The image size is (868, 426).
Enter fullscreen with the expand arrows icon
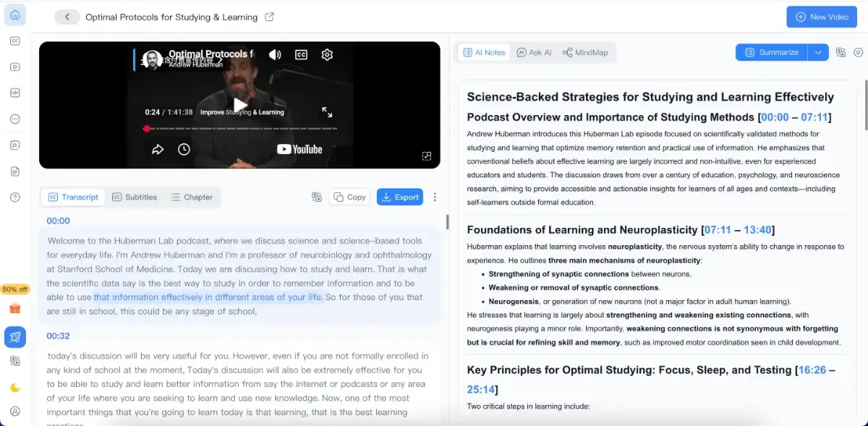pos(327,112)
